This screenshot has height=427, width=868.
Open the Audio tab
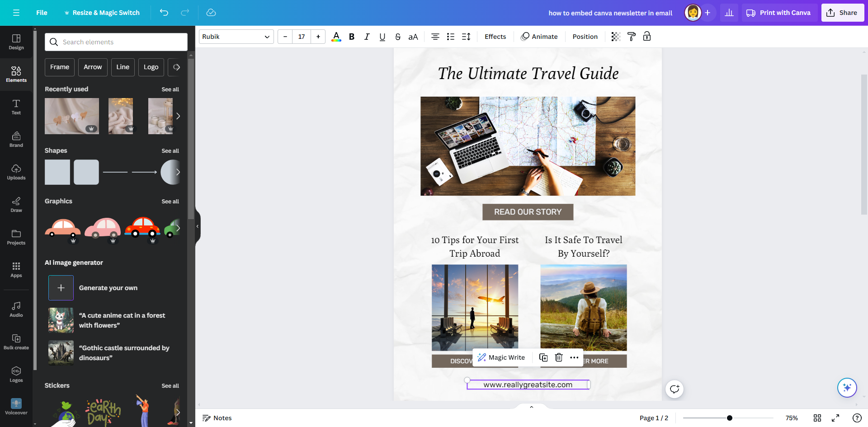(x=16, y=310)
